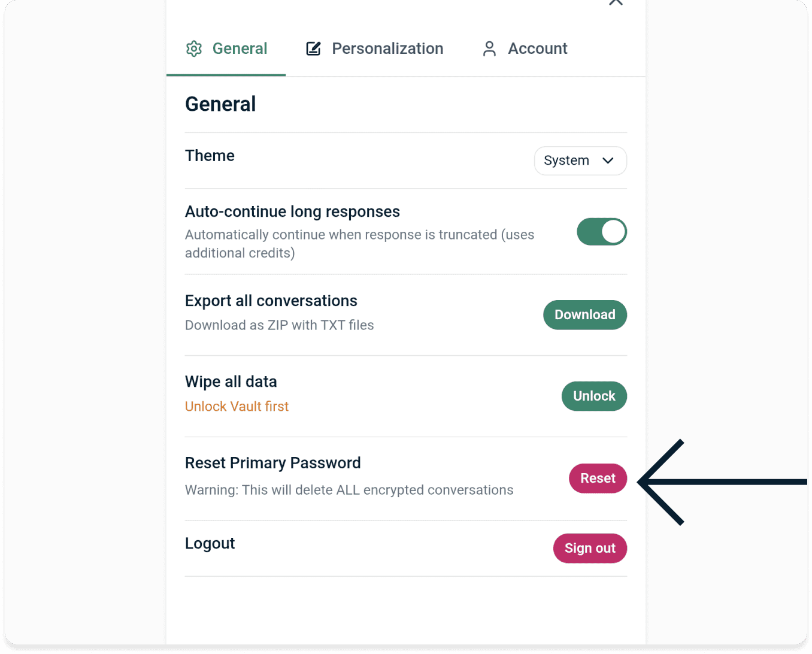Click the person icon beside Account

489,49
